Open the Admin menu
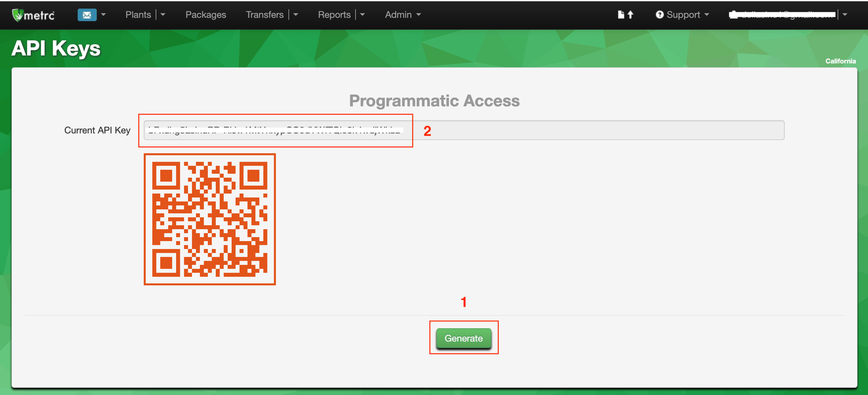 (398, 14)
